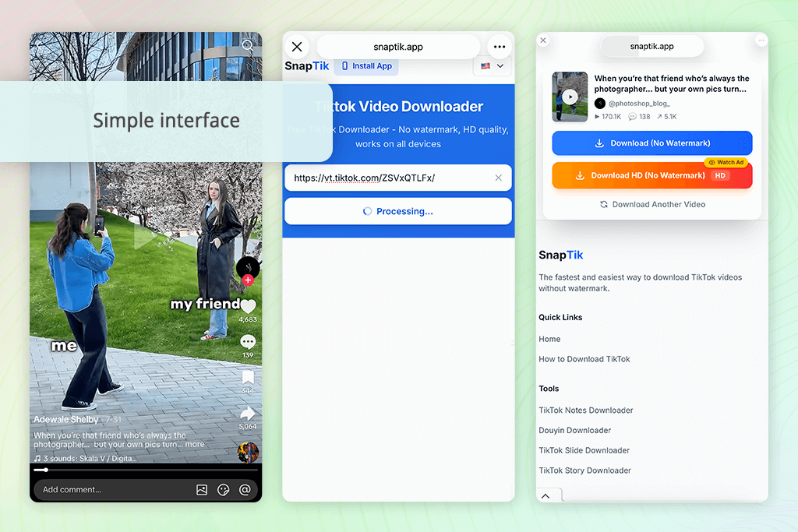This screenshot has height=532, width=798.
Task: Tap the search magnifier in TikTok video
Action: click(x=247, y=46)
